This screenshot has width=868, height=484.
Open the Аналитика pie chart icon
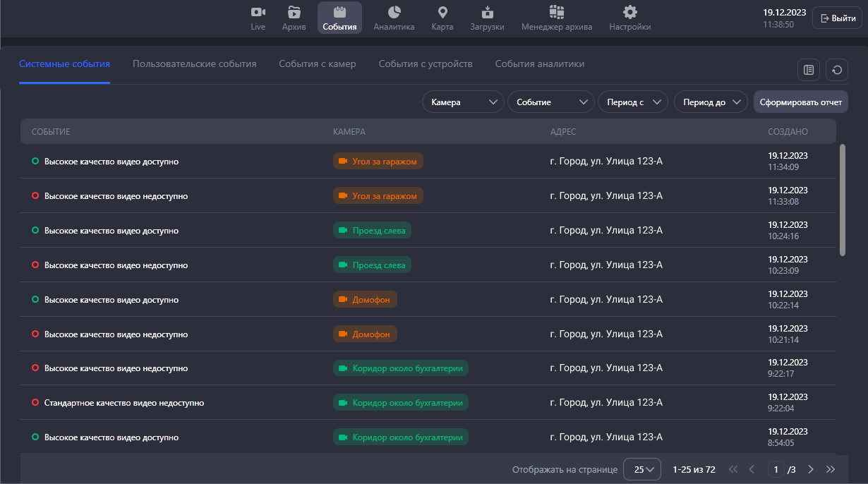(394, 13)
